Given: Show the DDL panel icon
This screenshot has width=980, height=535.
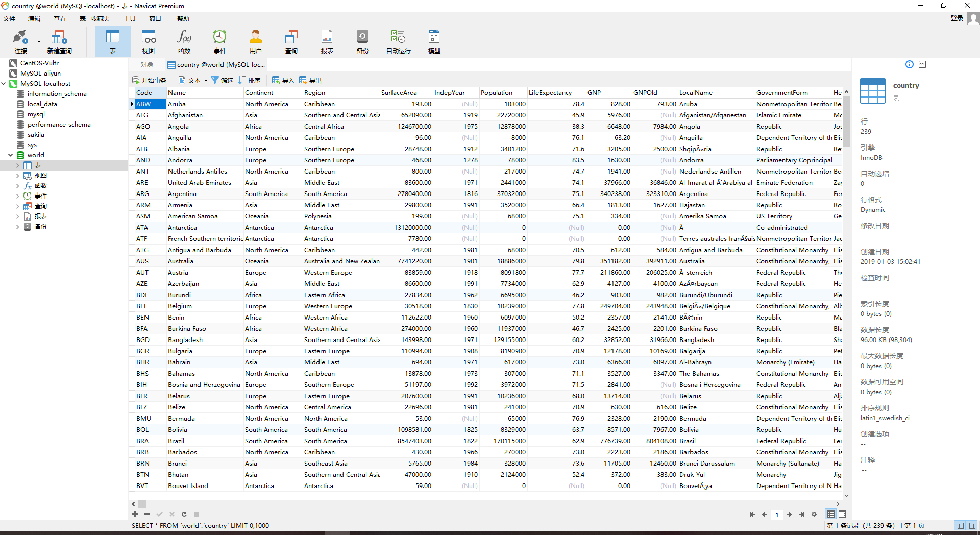Looking at the screenshot, I should pyautogui.click(x=922, y=64).
